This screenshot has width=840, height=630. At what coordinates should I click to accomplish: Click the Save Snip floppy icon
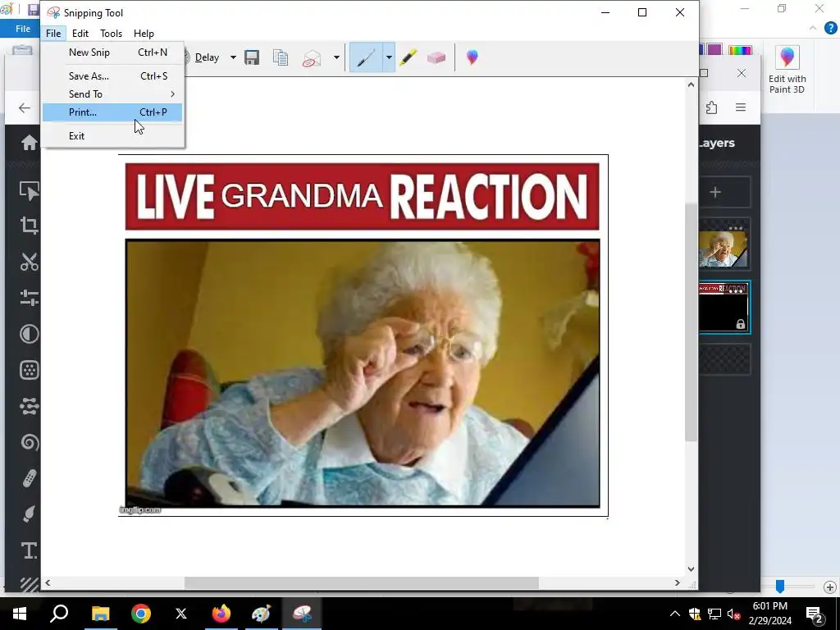pos(252,57)
